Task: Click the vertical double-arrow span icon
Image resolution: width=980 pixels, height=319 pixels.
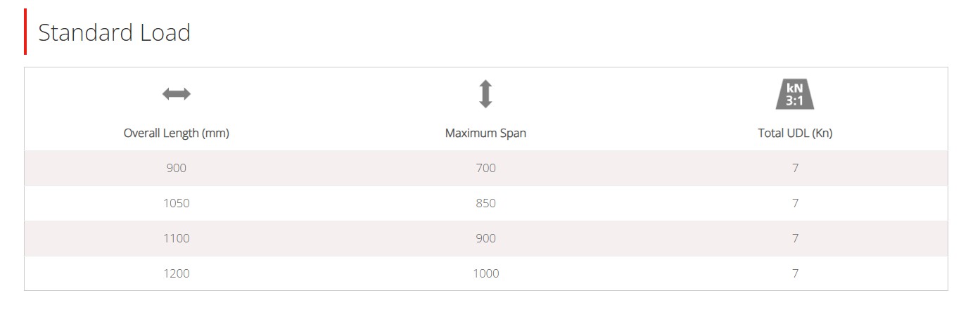Action: click(x=485, y=94)
